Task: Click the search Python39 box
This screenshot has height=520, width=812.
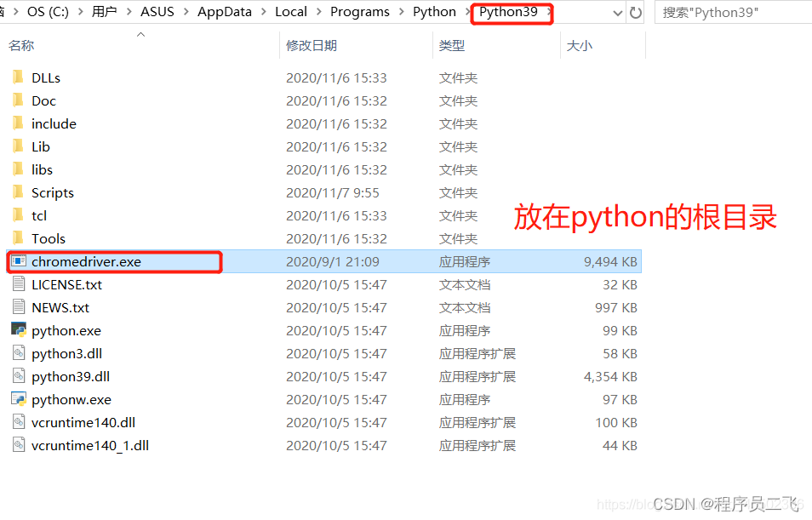Action: (733, 13)
